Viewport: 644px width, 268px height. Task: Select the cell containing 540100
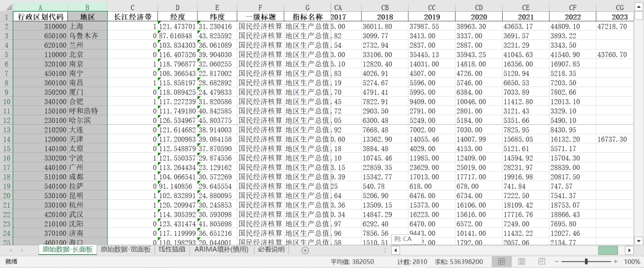tap(41, 187)
